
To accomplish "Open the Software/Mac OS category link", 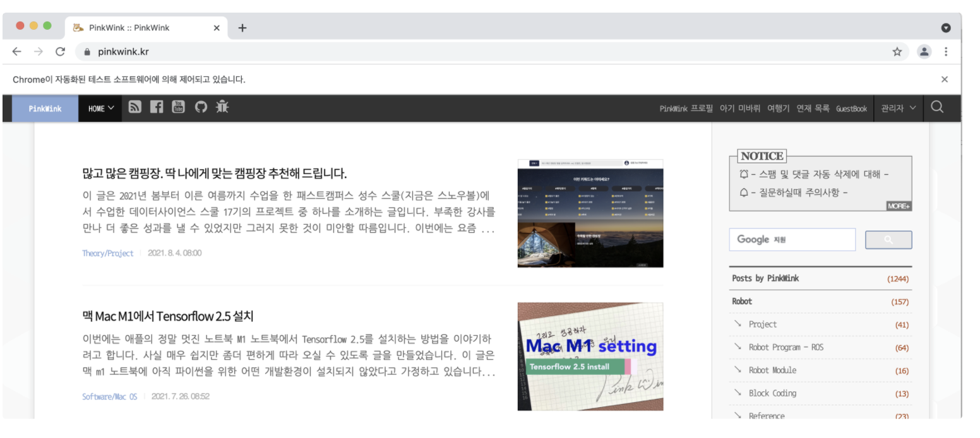I will pos(109,397).
